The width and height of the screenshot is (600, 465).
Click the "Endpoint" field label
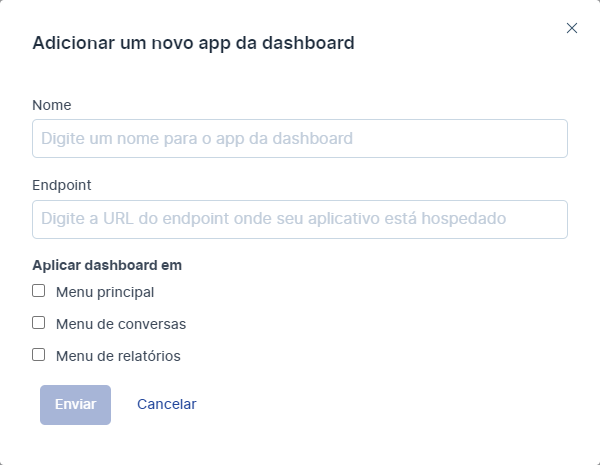click(62, 185)
